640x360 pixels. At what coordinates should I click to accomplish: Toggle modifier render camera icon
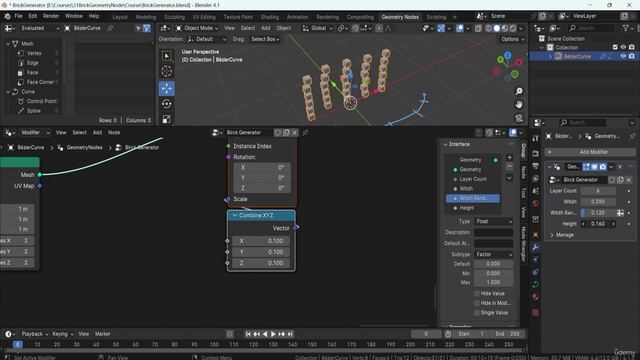(x=602, y=167)
